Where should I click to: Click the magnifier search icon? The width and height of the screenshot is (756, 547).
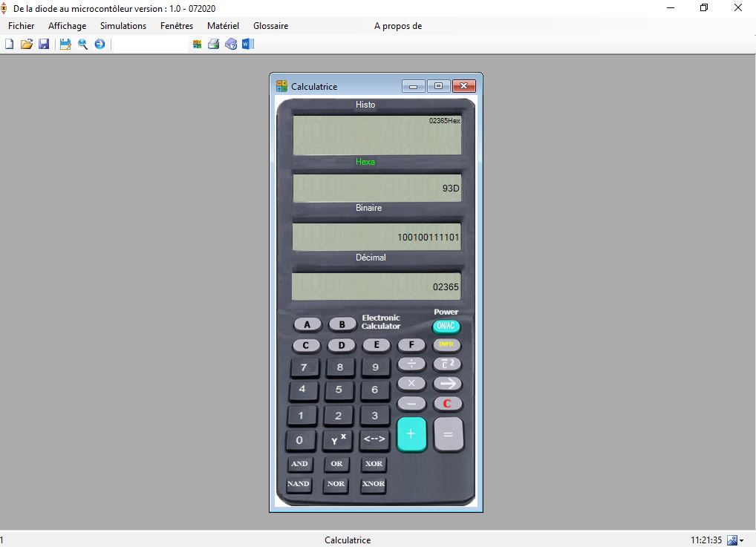pos(82,44)
